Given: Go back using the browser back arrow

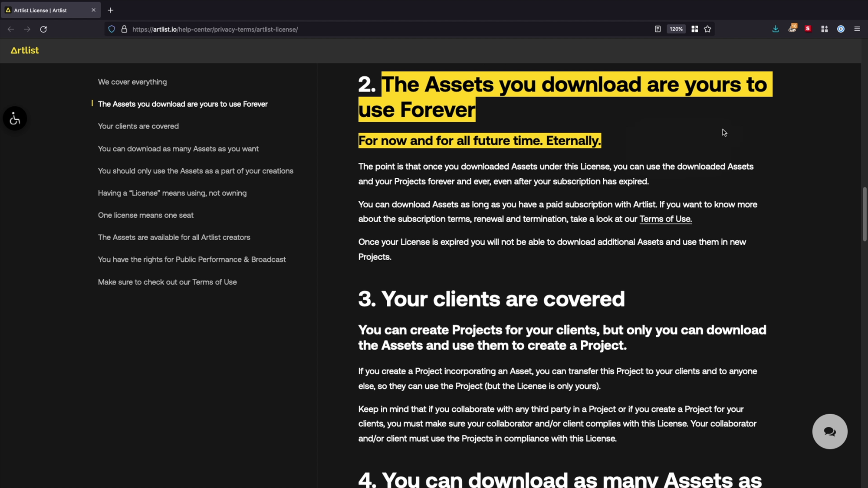Looking at the screenshot, I should tap(11, 29).
